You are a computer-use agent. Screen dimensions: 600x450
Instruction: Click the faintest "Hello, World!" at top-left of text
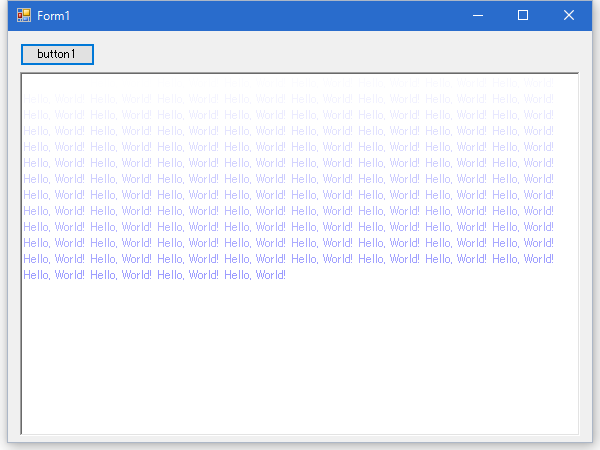click(54, 99)
